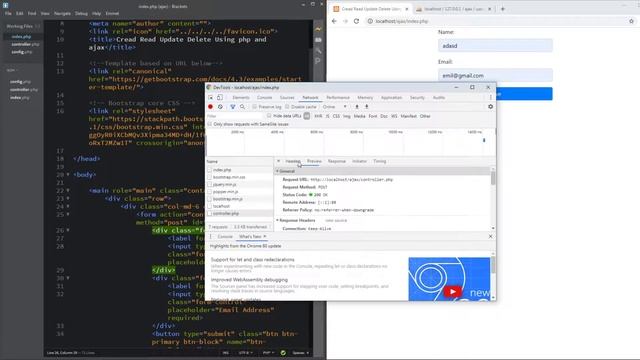Switch to the Response tab
The height and width of the screenshot is (360, 640).
click(x=337, y=161)
